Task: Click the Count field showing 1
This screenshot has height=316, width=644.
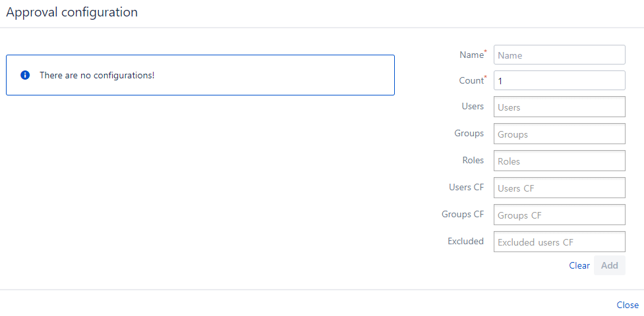Action: 560,80
